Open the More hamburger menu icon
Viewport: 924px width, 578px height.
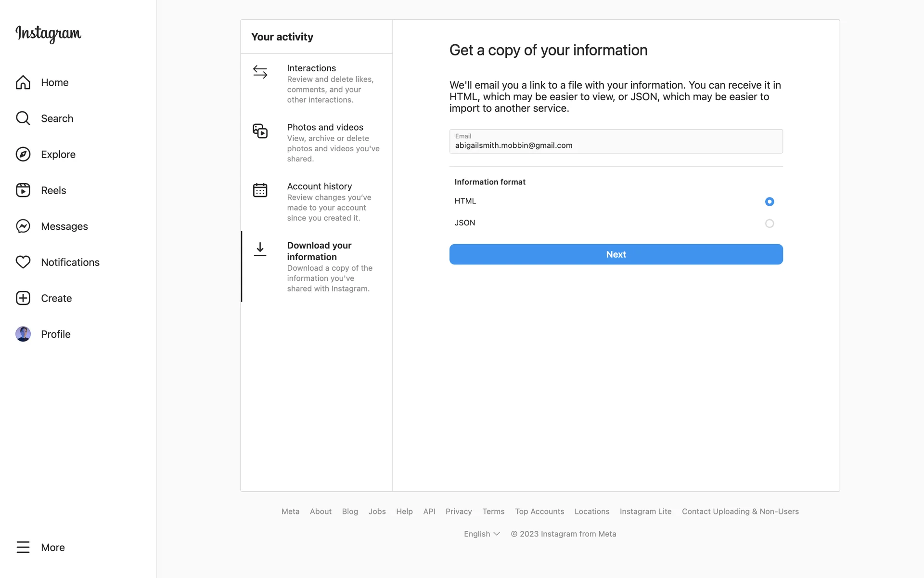pos(23,547)
